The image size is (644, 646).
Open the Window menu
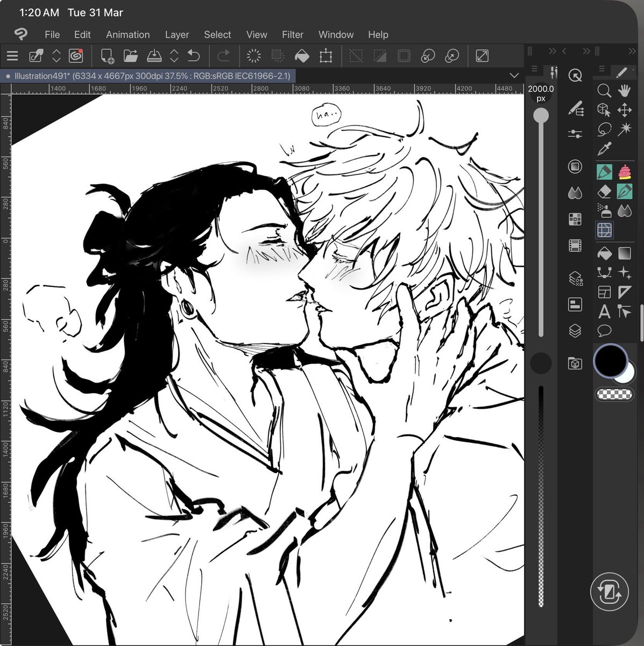[336, 34]
